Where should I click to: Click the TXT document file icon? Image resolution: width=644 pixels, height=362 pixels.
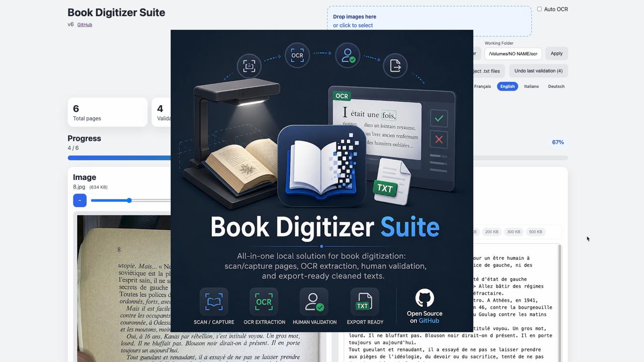click(392, 182)
